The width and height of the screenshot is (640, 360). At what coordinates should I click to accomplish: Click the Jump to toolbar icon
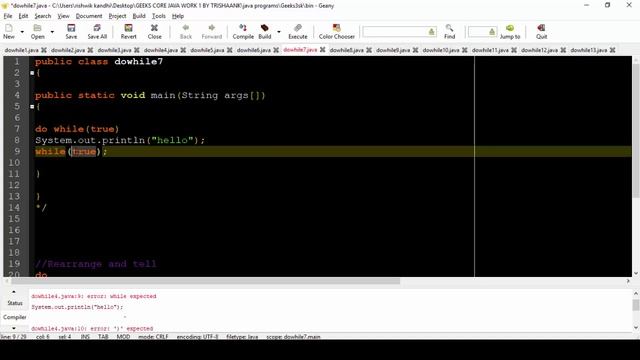pyautogui.click(x=510, y=31)
